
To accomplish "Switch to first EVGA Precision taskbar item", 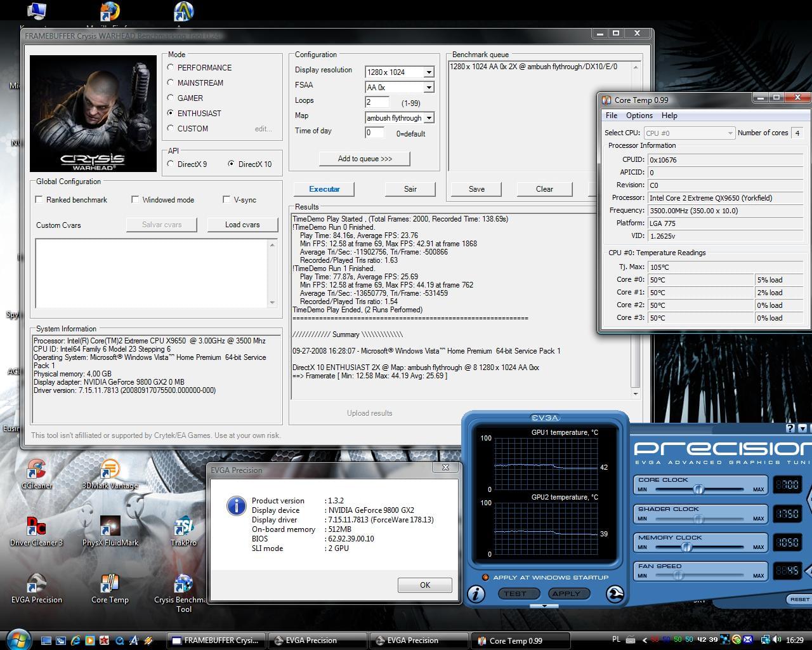I will (317, 640).
